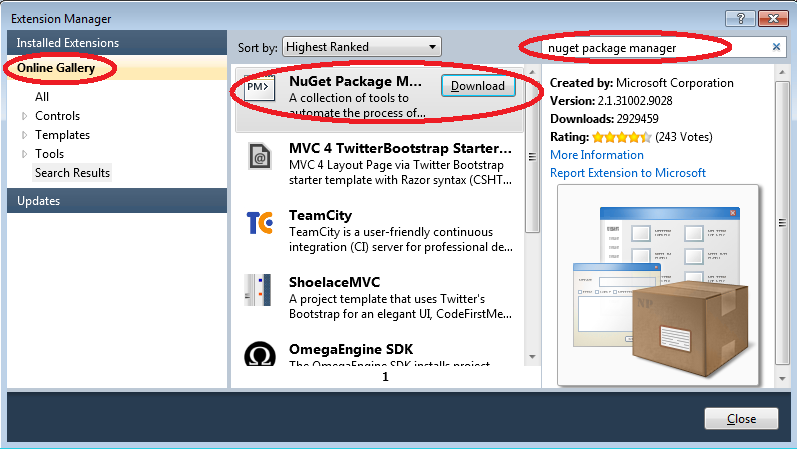Download the NuGet Package Manager extension
The height and width of the screenshot is (449, 797).
[478, 86]
